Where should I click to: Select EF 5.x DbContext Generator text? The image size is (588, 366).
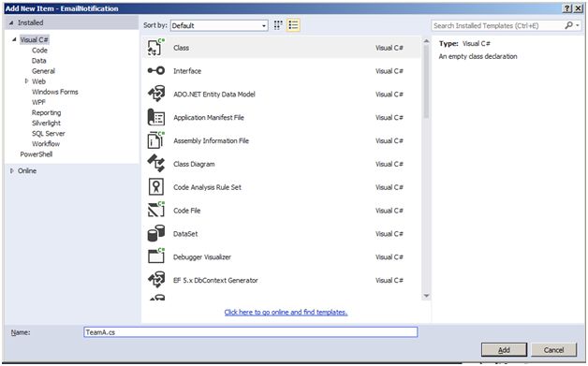[215, 280]
